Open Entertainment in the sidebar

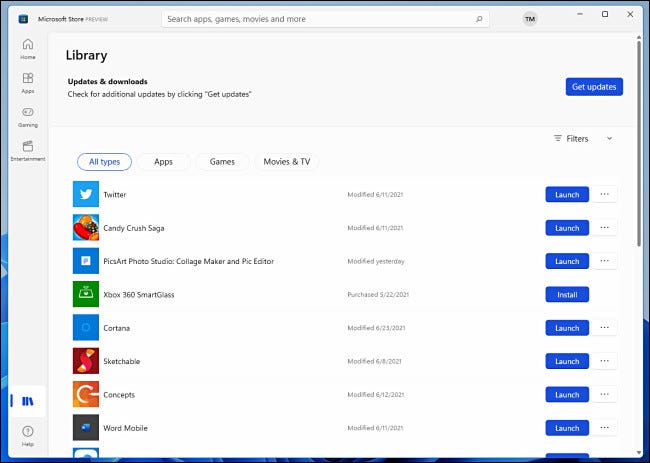[27, 150]
